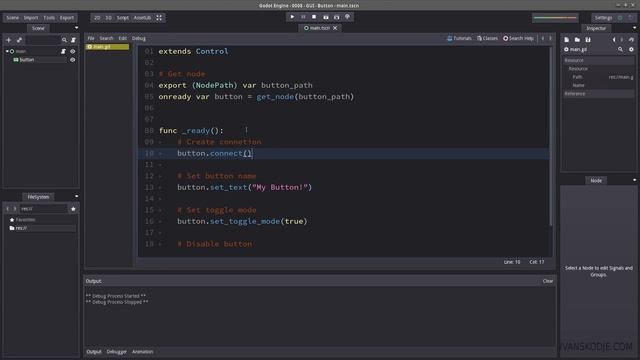Open Node dock options dropdown arrow

click(x=634, y=180)
